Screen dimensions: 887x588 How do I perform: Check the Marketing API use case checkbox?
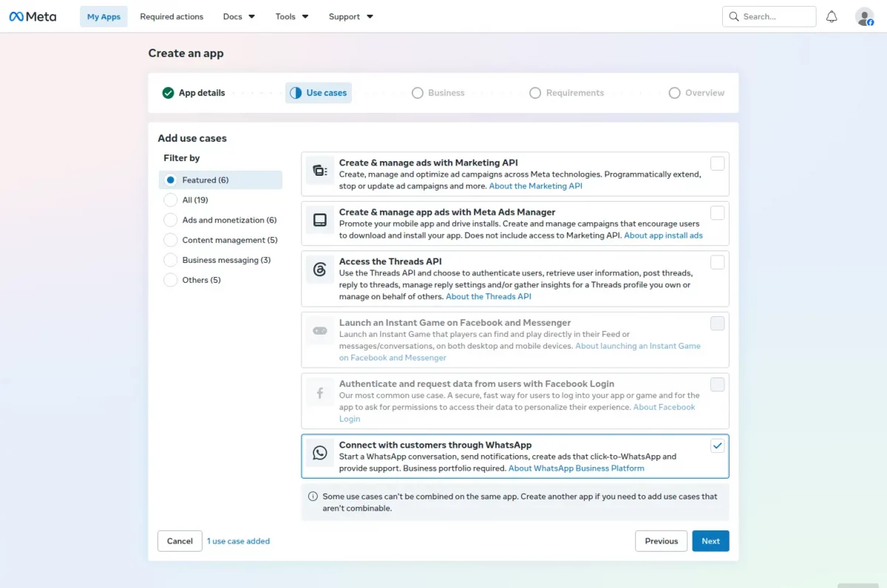(x=717, y=163)
